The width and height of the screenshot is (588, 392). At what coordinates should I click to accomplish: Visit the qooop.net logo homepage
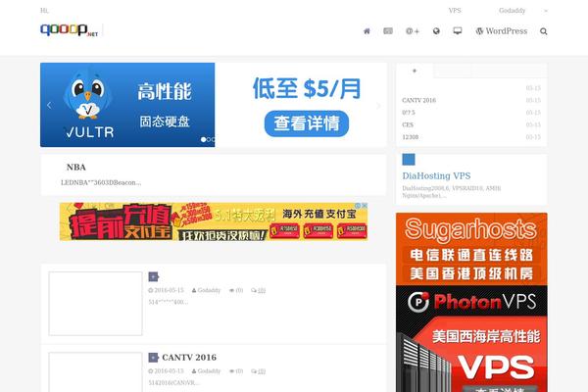[x=69, y=29]
